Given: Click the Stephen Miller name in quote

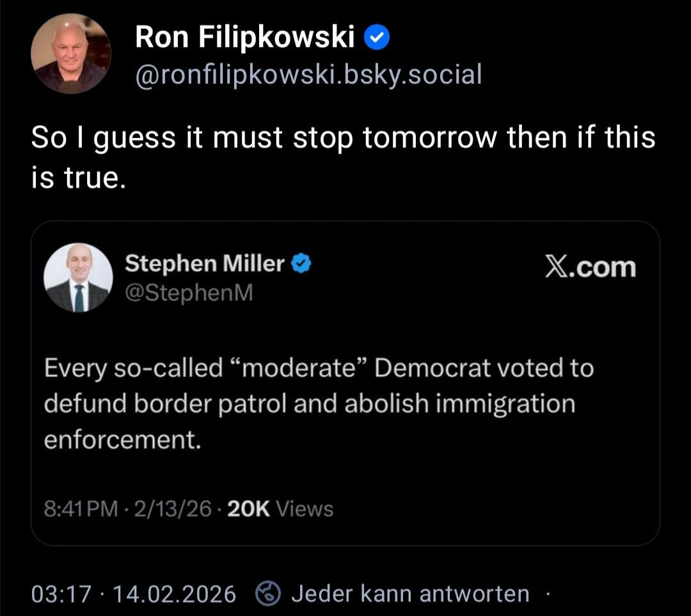Looking at the screenshot, I should point(204,263).
